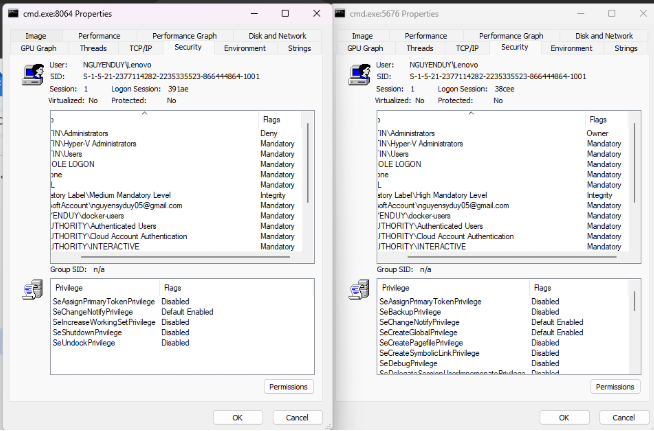Select SeBackupPrivilege row in cmd.exe:5676 window
Image resolution: width=654 pixels, height=431 pixels.
coord(503,312)
